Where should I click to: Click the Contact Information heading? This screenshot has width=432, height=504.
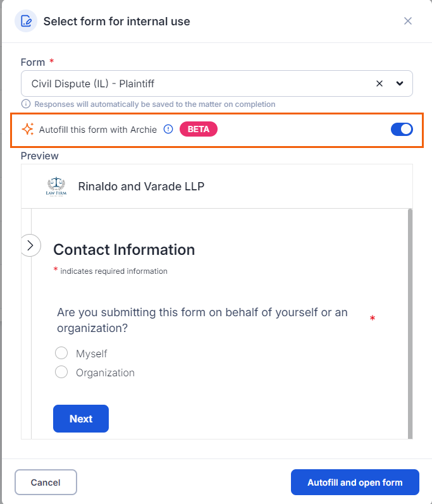(124, 250)
